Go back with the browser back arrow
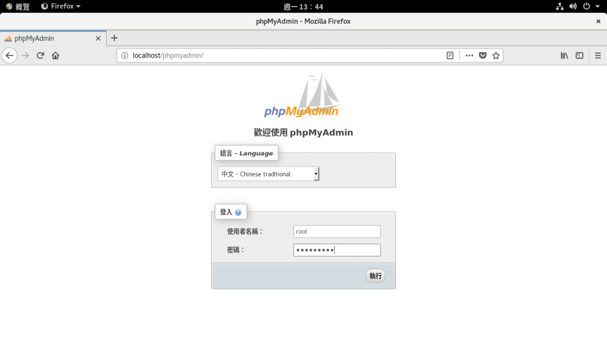The height and width of the screenshot is (364, 607). (9, 55)
